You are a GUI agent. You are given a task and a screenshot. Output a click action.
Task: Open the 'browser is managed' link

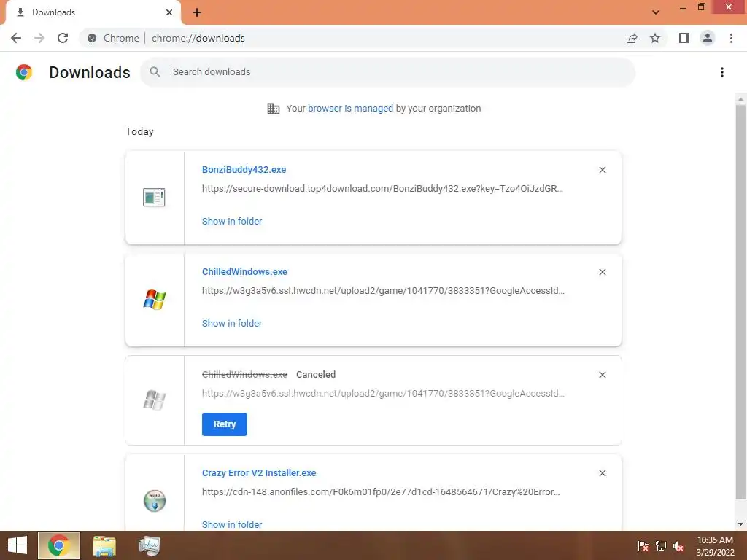[350, 108]
